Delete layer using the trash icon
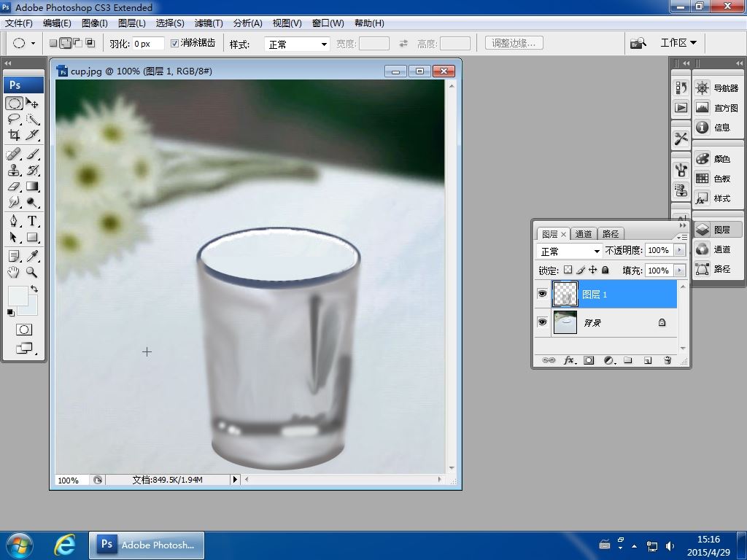Image resolution: width=747 pixels, height=560 pixels. pyautogui.click(x=667, y=360)
